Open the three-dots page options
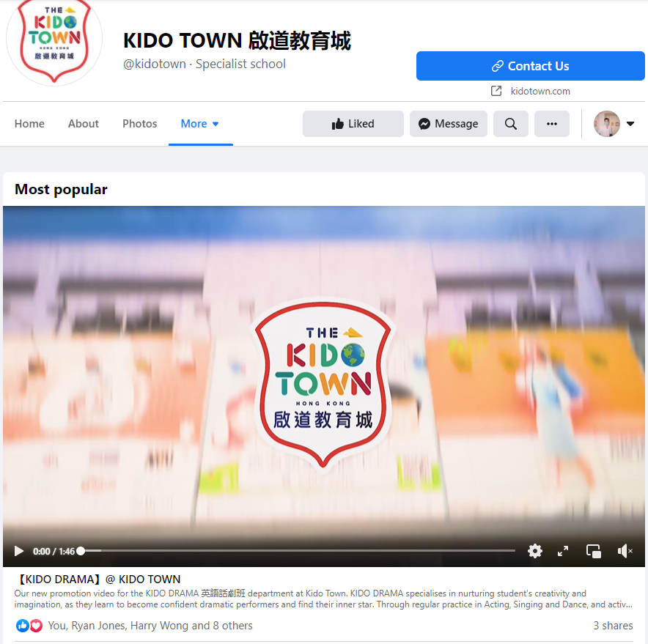Viewport: 648px width, 644px height. tap(552, 124)
